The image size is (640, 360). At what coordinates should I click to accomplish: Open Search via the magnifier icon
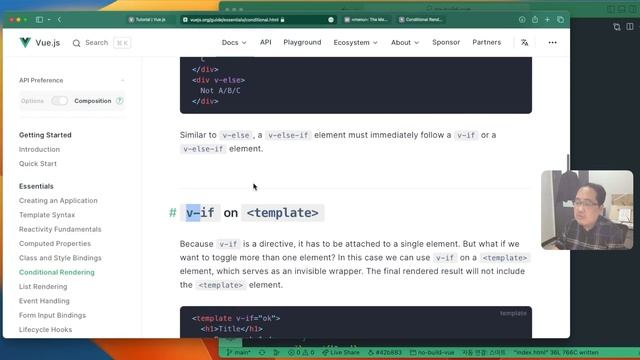tap(76, 43)
